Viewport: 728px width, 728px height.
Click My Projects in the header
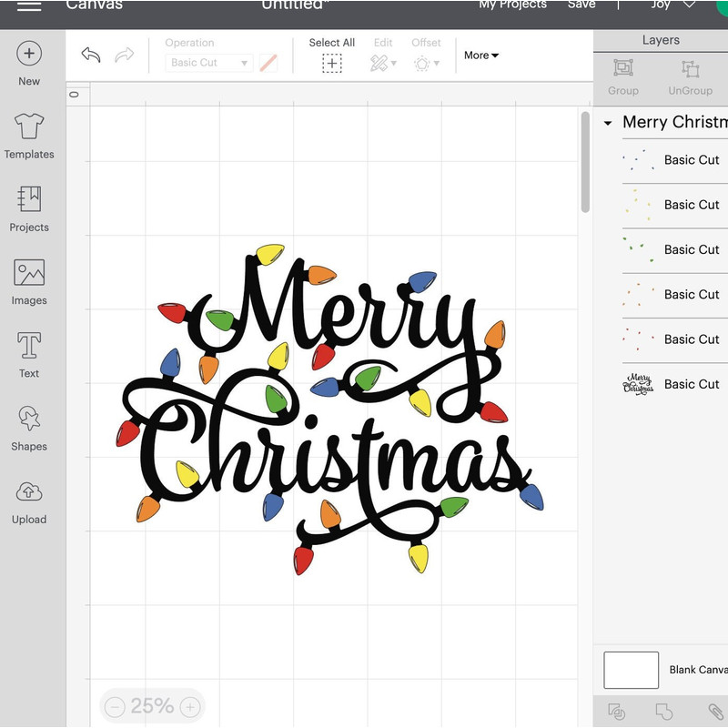pyautogui.click(x=511, y=5)
